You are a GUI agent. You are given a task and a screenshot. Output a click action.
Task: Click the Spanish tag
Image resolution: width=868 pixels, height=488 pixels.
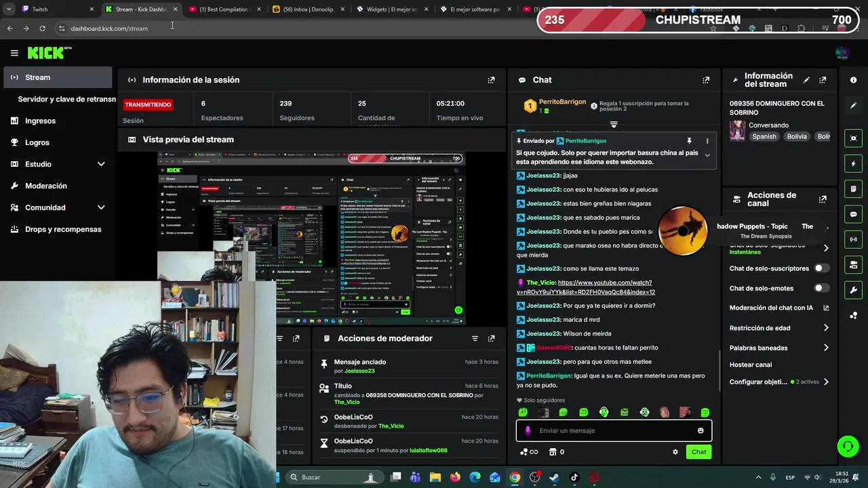[764, 136]
